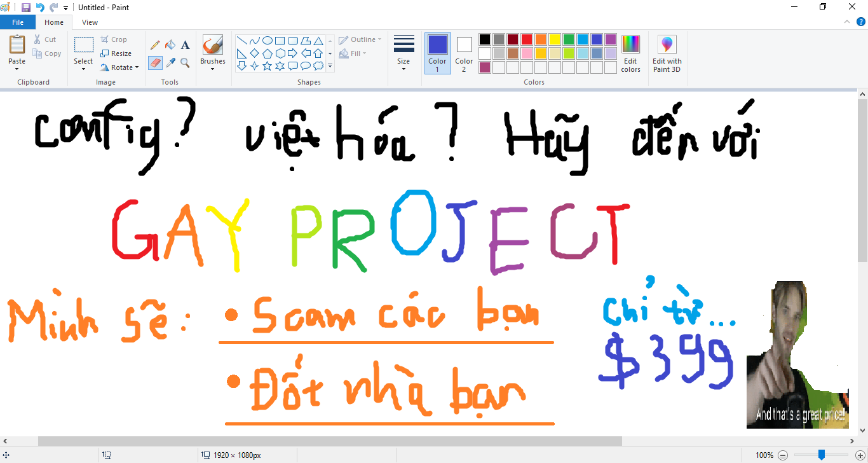Pick the Eraser tool
Viewport: 868px width, 463px height.
[x=155, y=62]
